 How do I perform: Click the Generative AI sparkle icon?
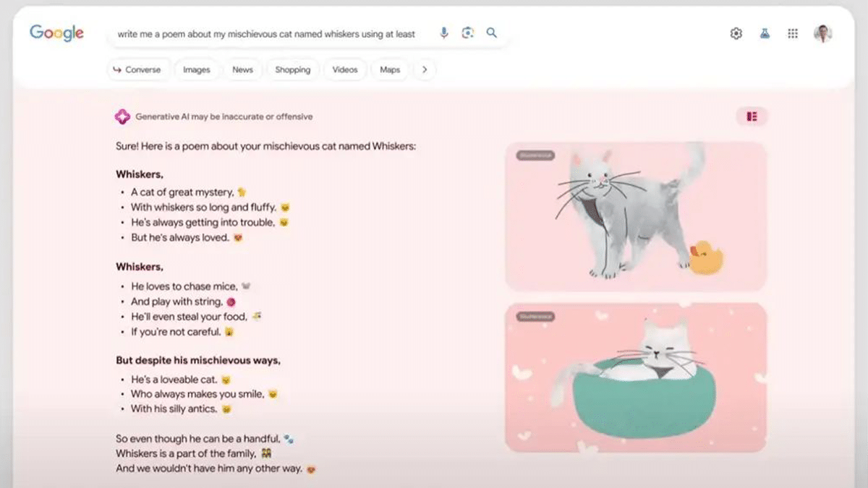(122, 116)
